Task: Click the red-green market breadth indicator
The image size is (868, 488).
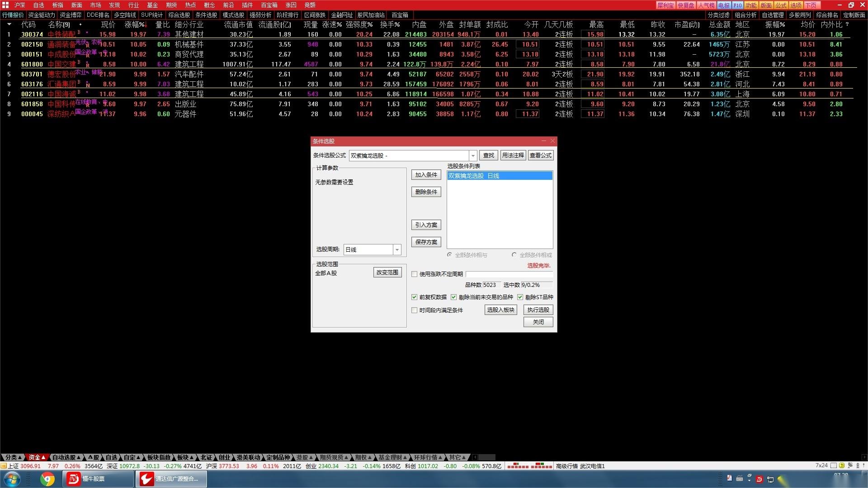Action: pos(529,466)
